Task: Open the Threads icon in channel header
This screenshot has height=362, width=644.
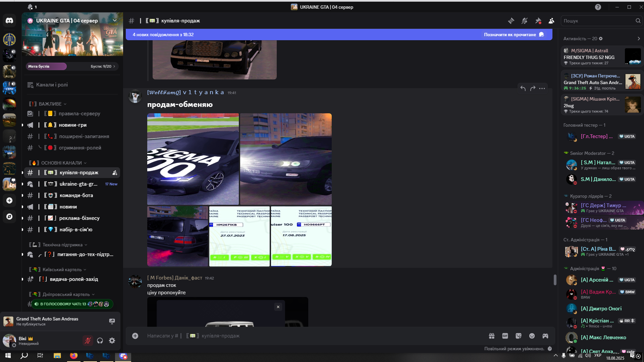Action: (511, 21)
